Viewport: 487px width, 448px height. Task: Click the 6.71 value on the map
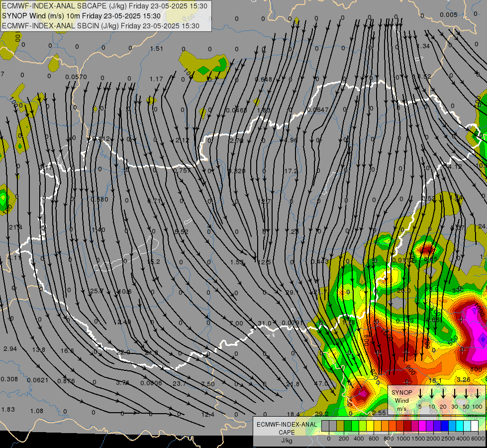(154, 201)
